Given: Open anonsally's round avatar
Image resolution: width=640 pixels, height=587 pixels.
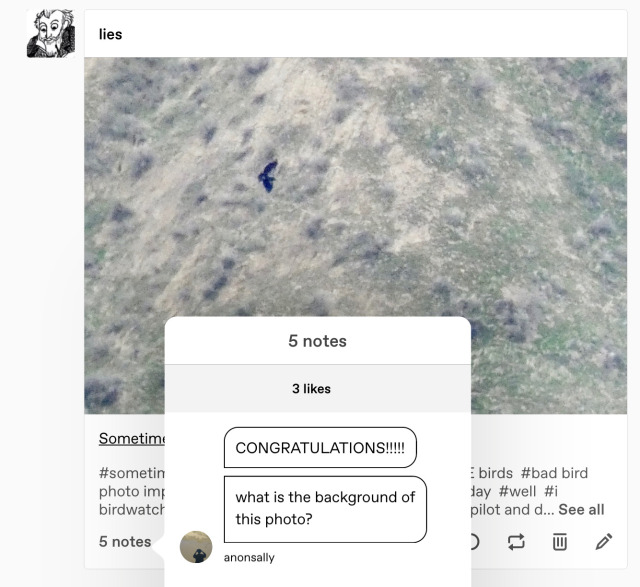Looking at the screenshot, I should (x=196, y=547).
